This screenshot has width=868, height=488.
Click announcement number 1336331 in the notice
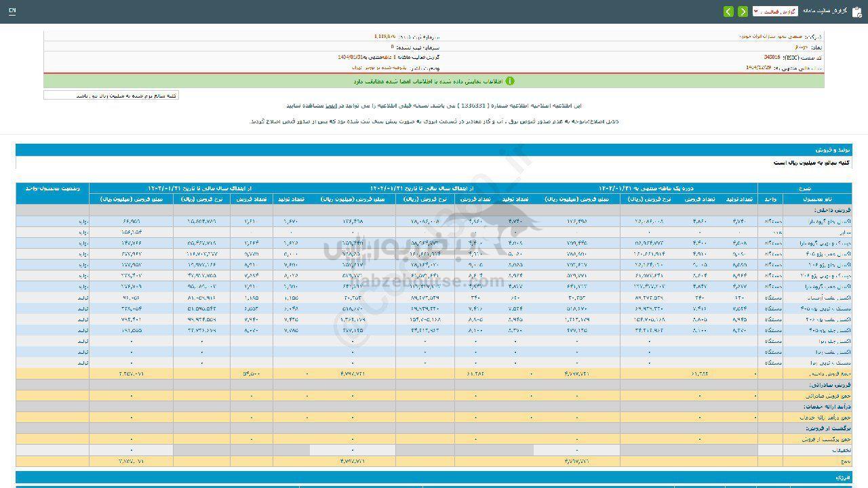pos(472,106)
